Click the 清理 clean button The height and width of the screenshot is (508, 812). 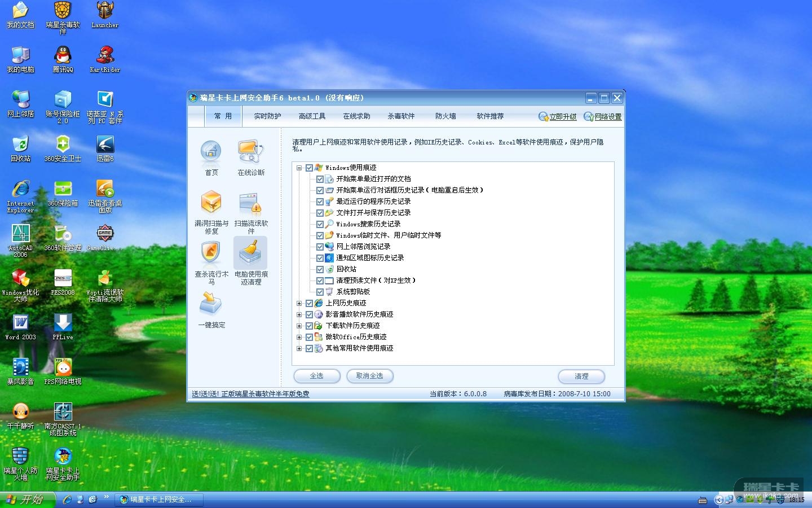pos(581,376)
